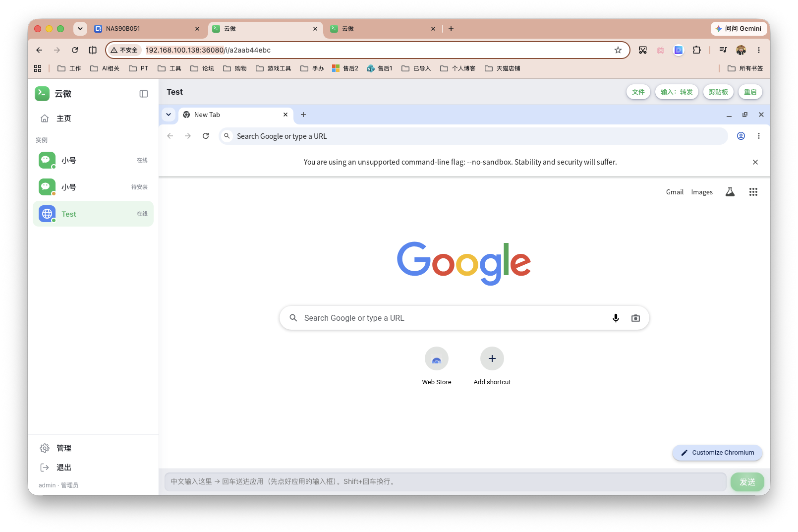Switch to the NAS90B051 browser tab
798x532 pixels.
147,29
